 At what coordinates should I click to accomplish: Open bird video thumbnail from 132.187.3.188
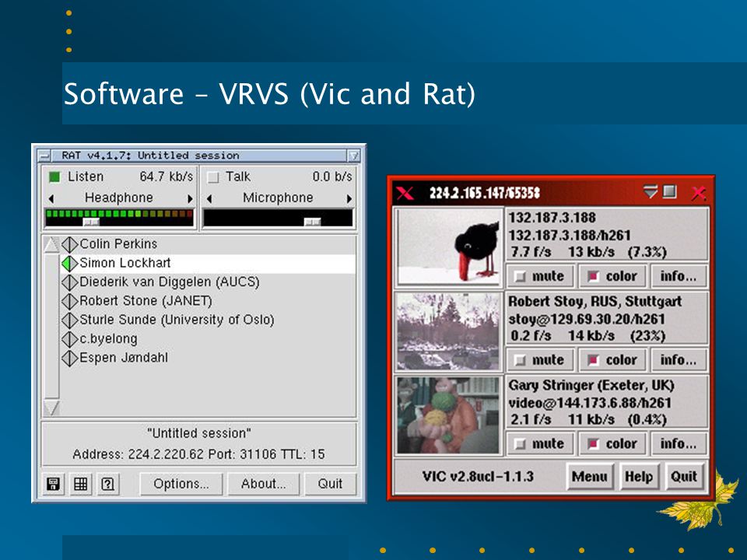(449, 247)
